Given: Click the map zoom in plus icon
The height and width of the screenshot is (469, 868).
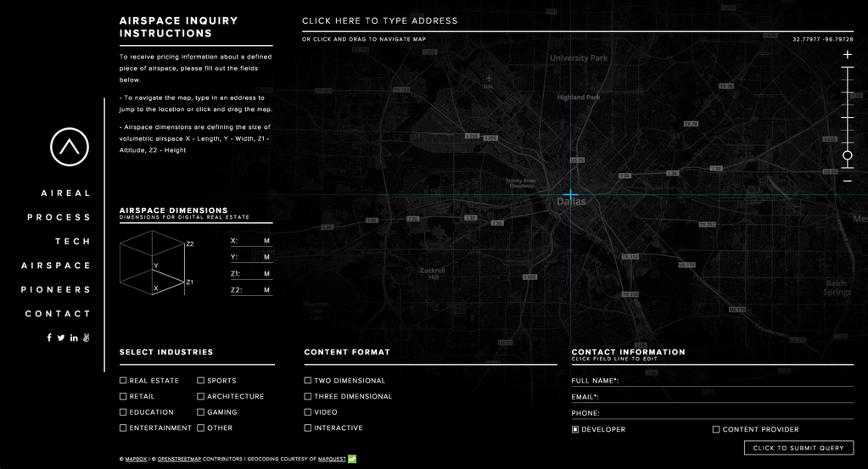Looking at the screenshot, I should (847, 55).
